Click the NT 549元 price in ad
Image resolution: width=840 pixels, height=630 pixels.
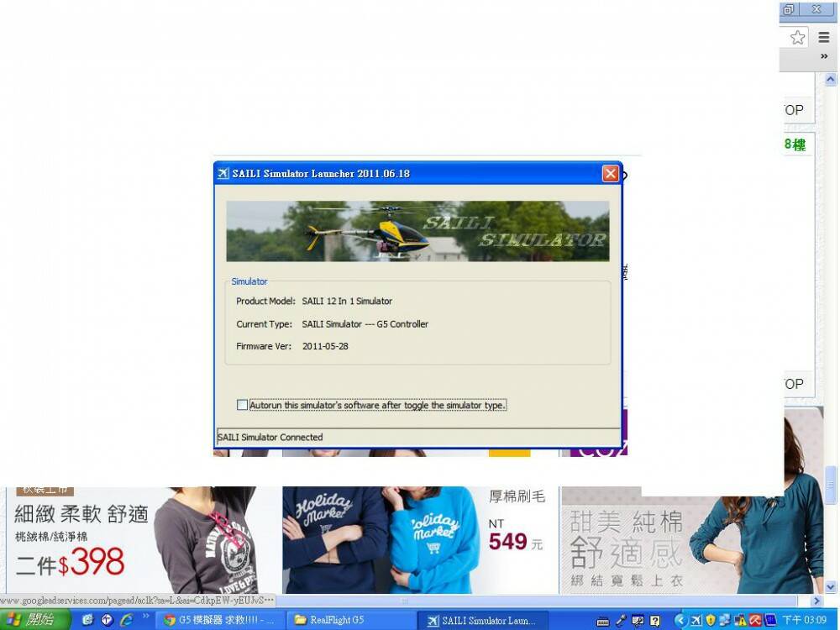pyautogui.click(x=516, y=536)
